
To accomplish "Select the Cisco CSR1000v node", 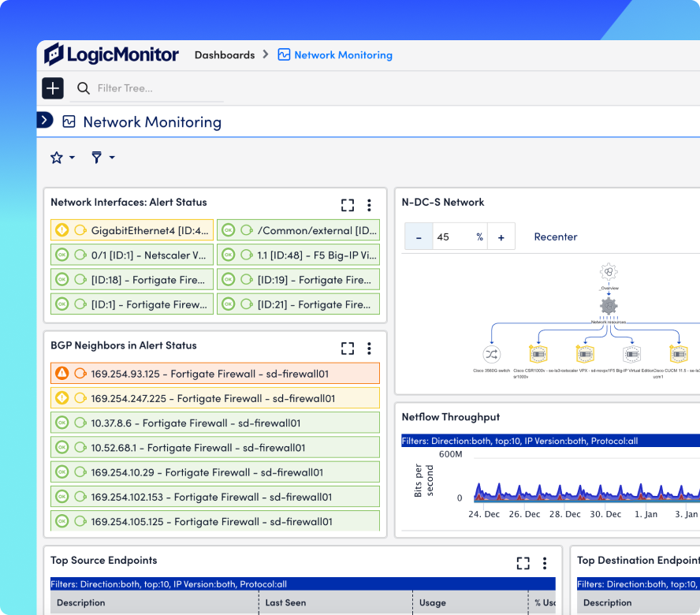I will pyautogui.click(x=538, y=355).
